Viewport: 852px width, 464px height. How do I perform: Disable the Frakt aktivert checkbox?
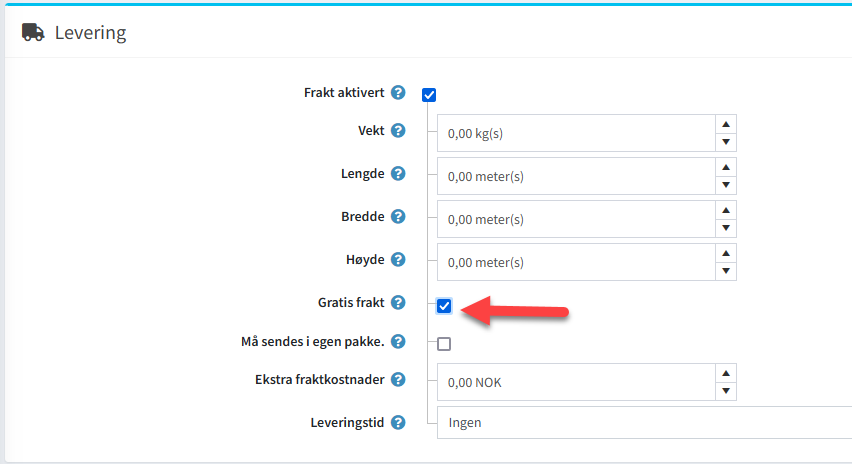point(430,95)
